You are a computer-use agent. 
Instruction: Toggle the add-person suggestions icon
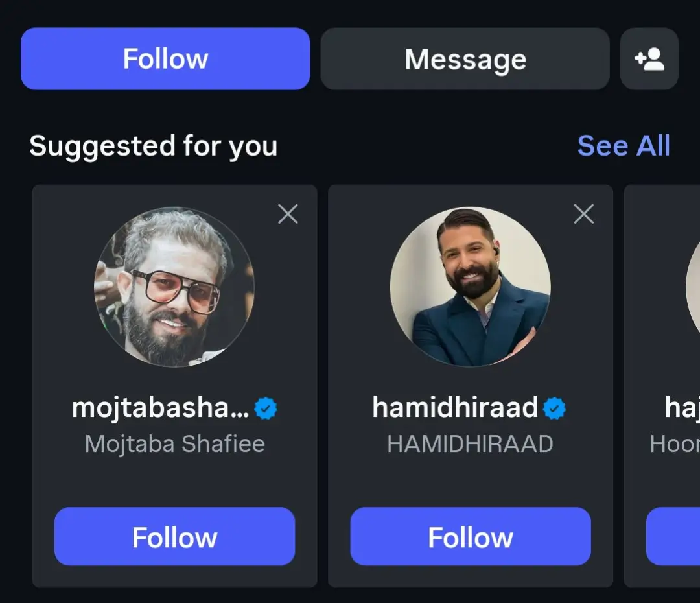[649, 59]
